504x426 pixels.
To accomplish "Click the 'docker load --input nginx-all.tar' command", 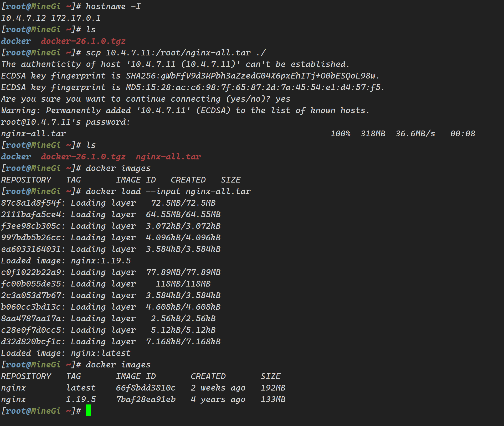I will [x=168, y=191].
